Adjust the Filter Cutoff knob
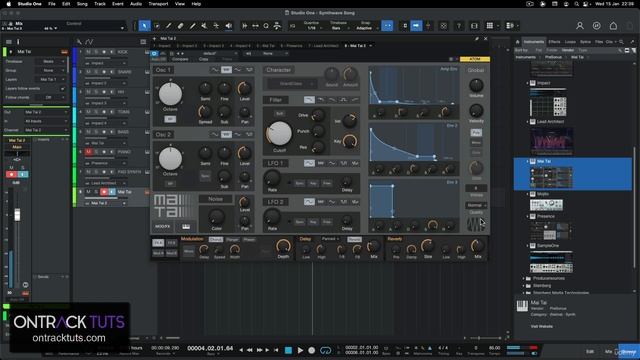 point(279,133)
